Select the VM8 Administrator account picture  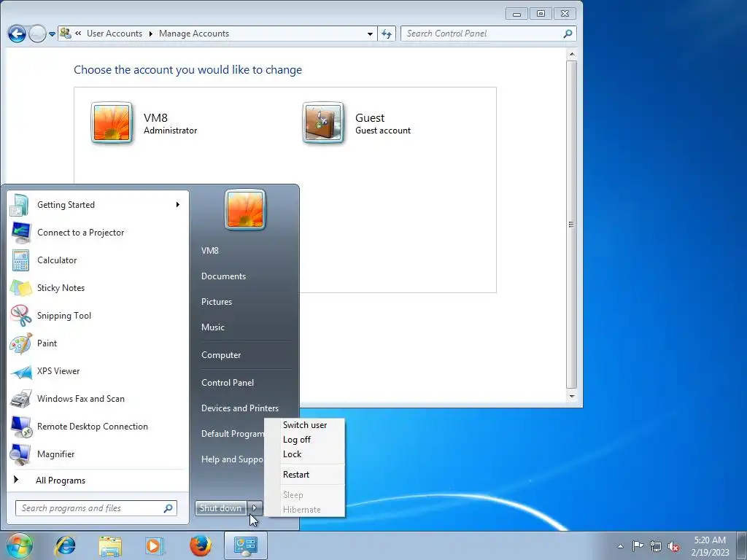112,122
